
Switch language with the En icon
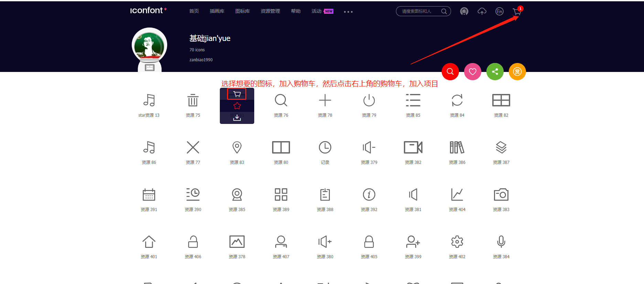pyautogui.click(x=500, y=11)
